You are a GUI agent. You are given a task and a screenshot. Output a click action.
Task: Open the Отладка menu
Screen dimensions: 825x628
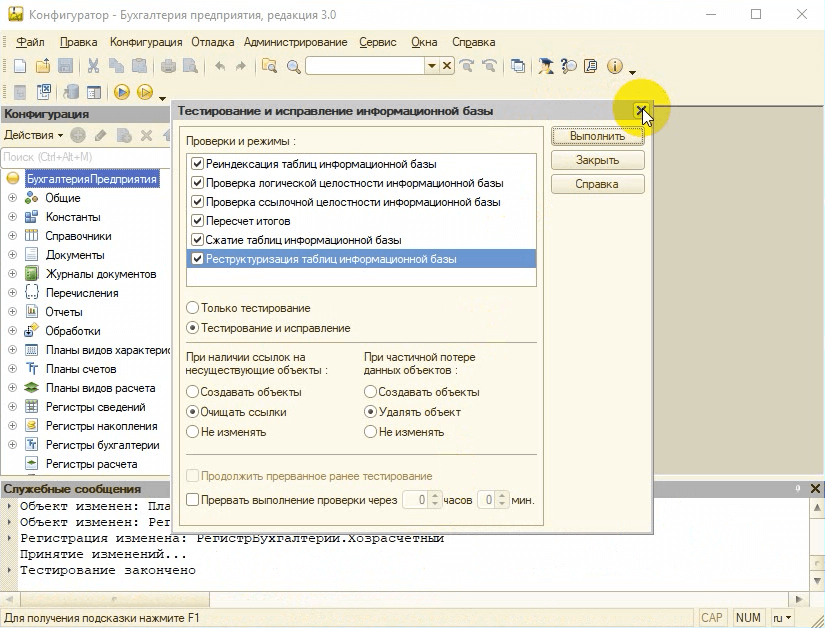point(213,42)
